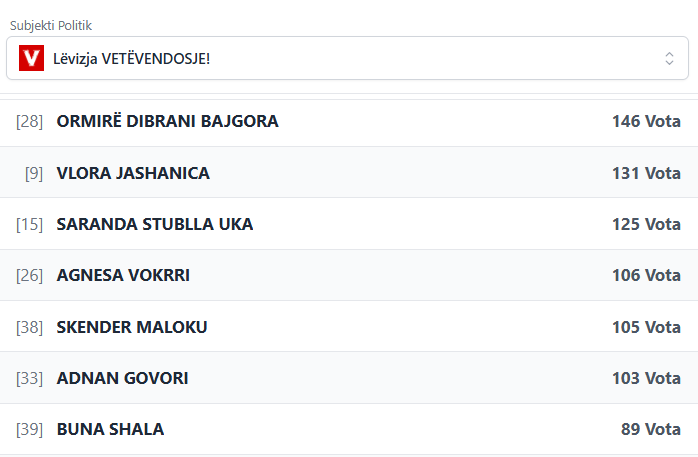
Task: Select candidate Adnan Govori
Action: (122, 378)
